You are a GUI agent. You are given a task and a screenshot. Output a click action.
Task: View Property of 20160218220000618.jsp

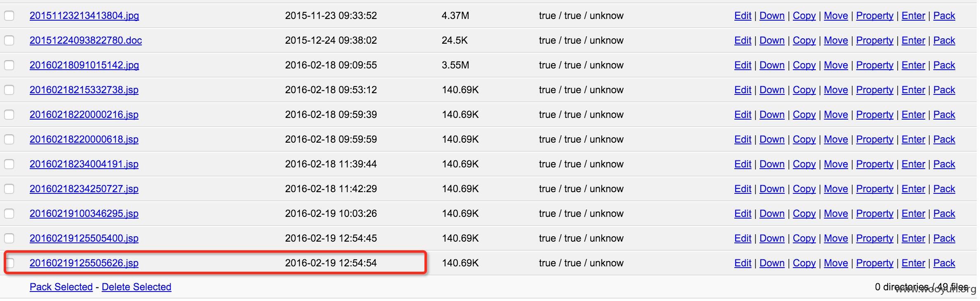tap(874, 139)
